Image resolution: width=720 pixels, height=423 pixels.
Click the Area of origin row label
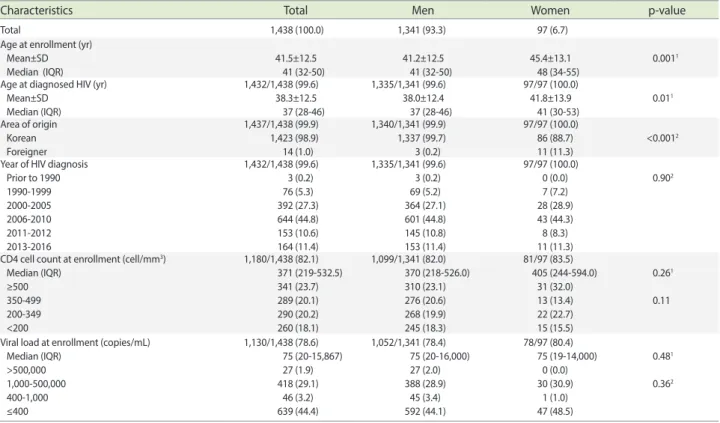pyautogui.click(x=28, y=124)
